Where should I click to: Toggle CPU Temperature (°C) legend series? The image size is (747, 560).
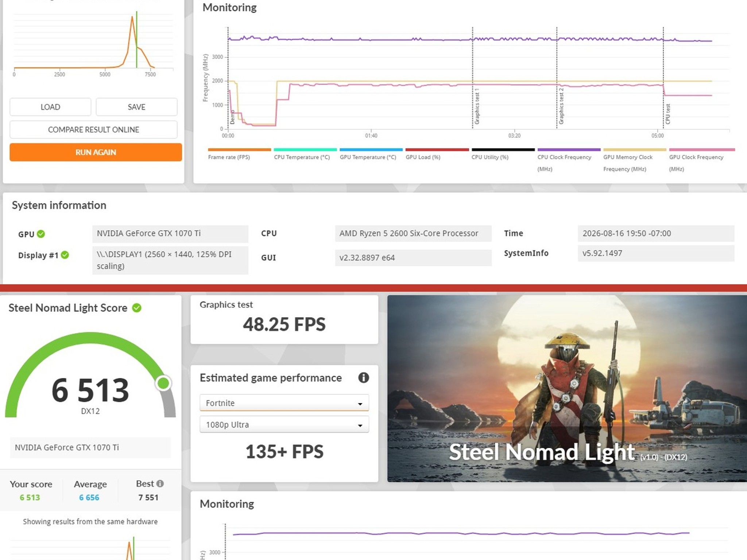(305, 155)
